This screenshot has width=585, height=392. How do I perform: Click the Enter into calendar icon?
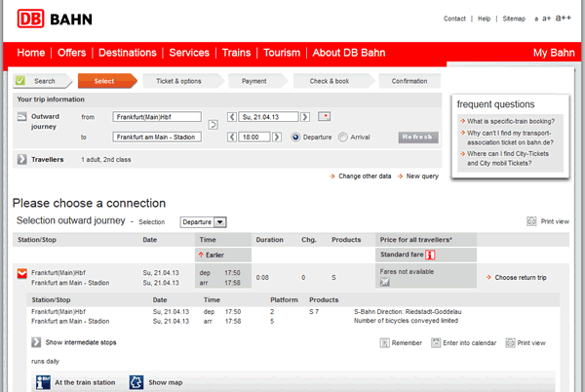[435, 342]
